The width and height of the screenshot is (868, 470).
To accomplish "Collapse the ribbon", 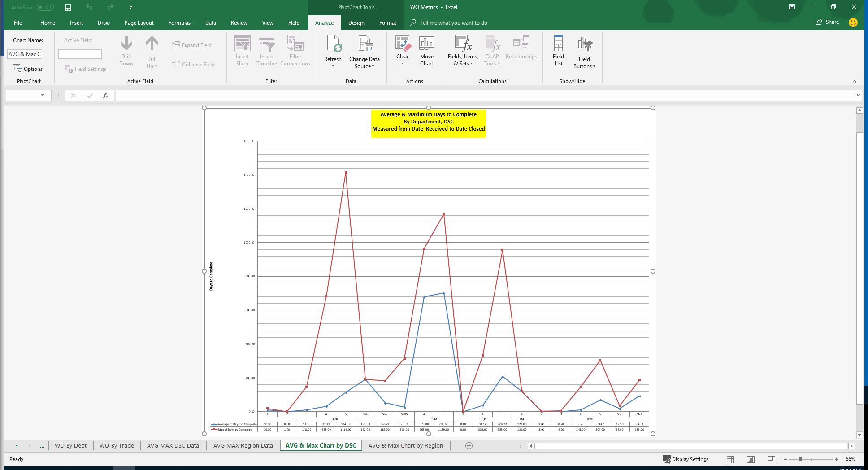I will 854,81.
